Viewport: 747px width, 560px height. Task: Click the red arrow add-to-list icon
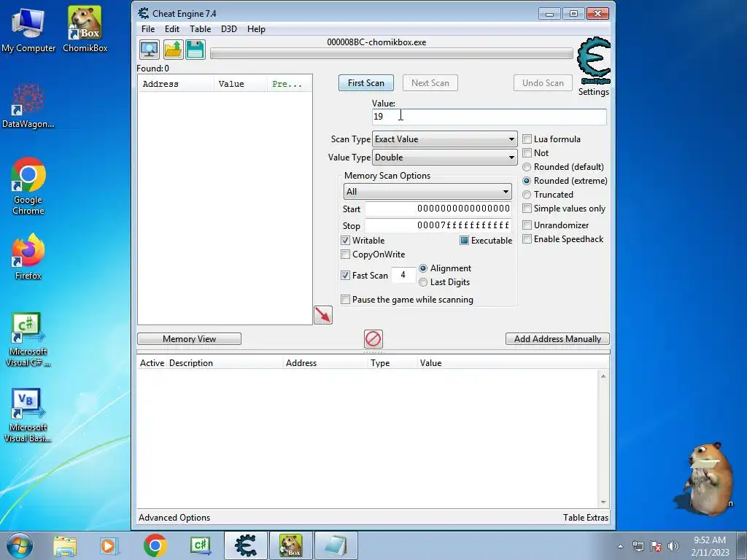pyautogui.click(x=323, y=315)
